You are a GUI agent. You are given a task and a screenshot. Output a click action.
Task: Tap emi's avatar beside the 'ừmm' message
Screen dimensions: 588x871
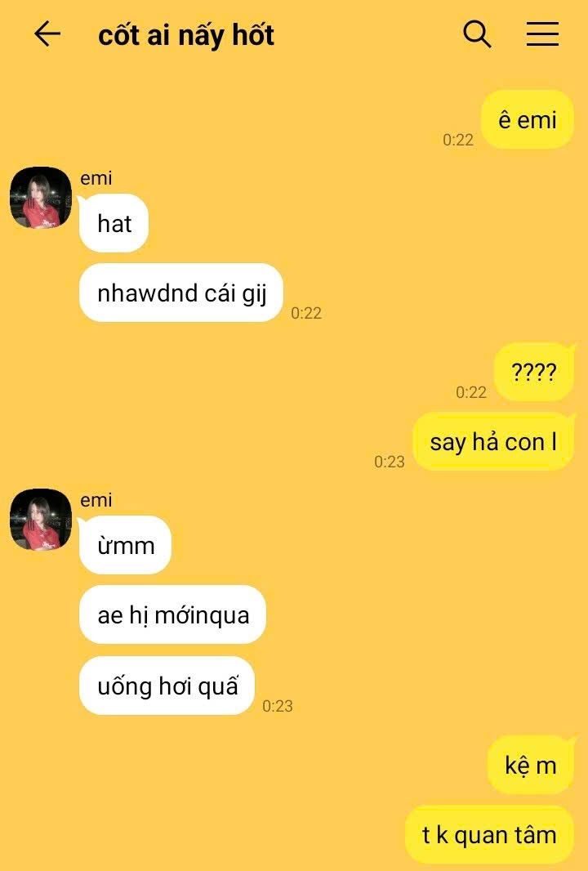(x=41, y=520)
